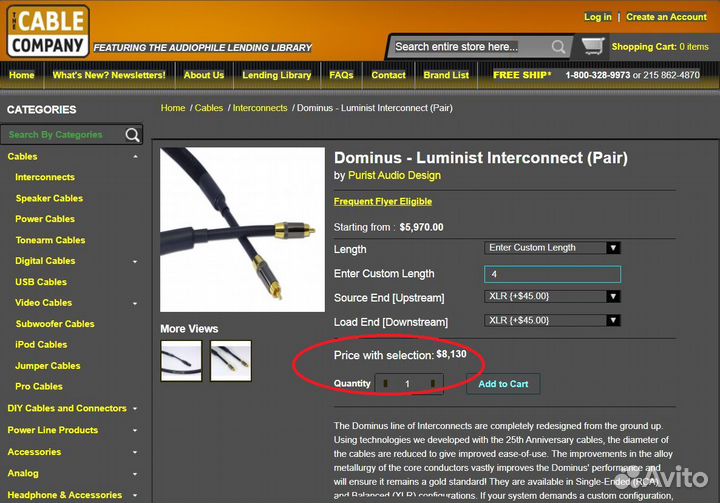The height and width of the screenshot is (503, 720).
Task: Click the $5,970.00 starting price
Action: tap(422, 227)
